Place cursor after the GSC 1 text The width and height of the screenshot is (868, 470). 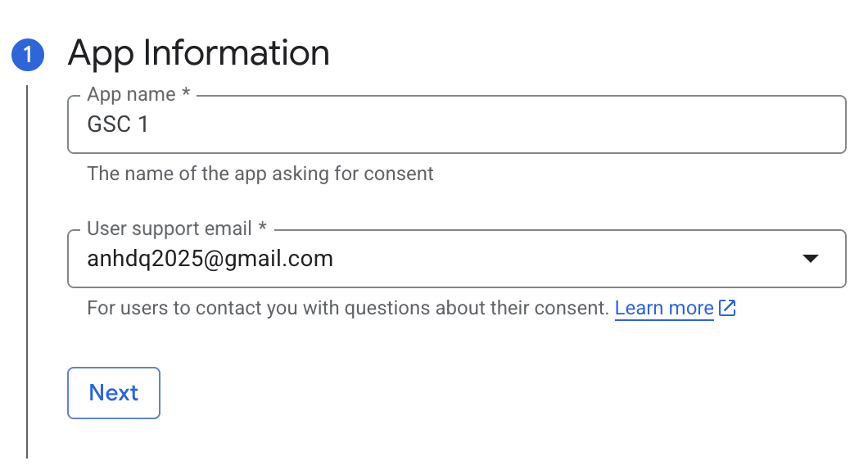coord(150,124)
